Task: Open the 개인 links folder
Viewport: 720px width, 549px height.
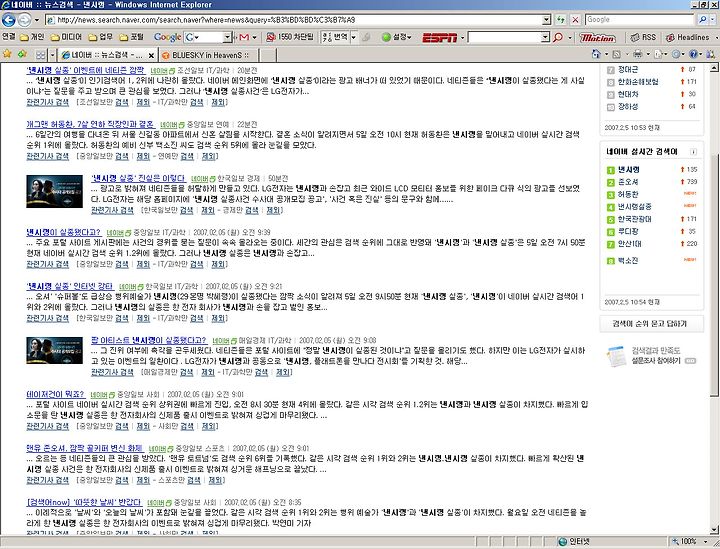Action: [32, 37]
